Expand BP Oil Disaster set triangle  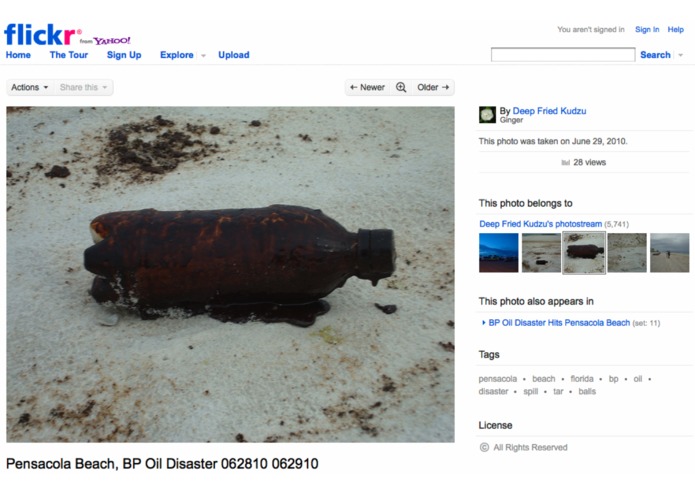pos(484,323)
